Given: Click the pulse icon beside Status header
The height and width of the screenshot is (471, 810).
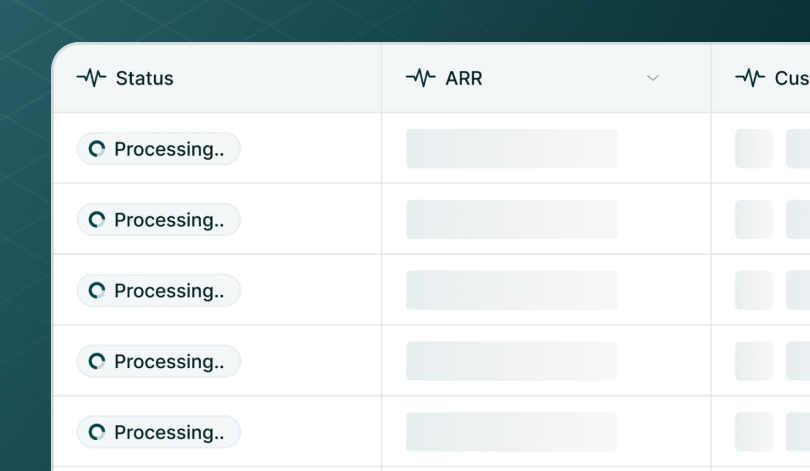Looking at the screenshot, I should click(x=91, y=78).
